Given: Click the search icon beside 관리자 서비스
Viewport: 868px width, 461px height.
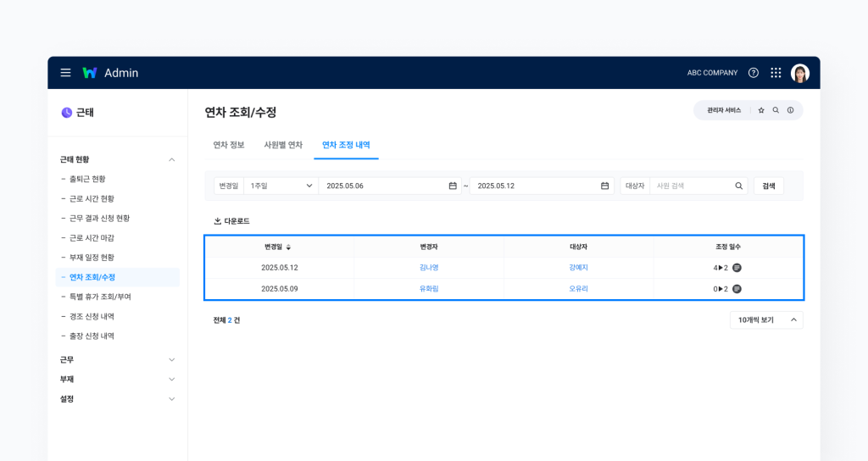Looking at the screenshot, I should tap(776, 110).
